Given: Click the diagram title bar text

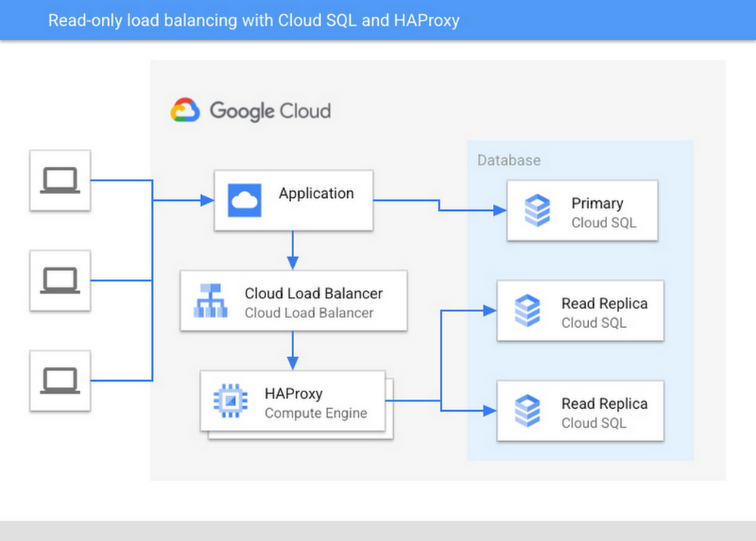Looking at the screenshot, I should tap(254, 20).
